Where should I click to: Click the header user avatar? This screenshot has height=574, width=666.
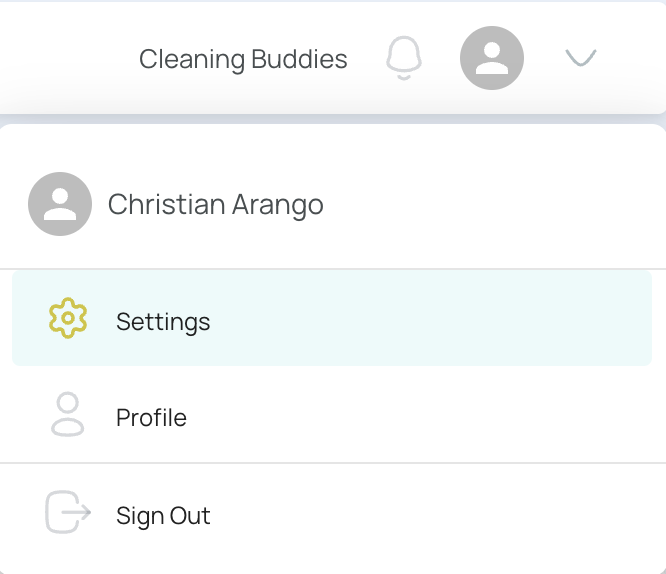click(491, 58)
